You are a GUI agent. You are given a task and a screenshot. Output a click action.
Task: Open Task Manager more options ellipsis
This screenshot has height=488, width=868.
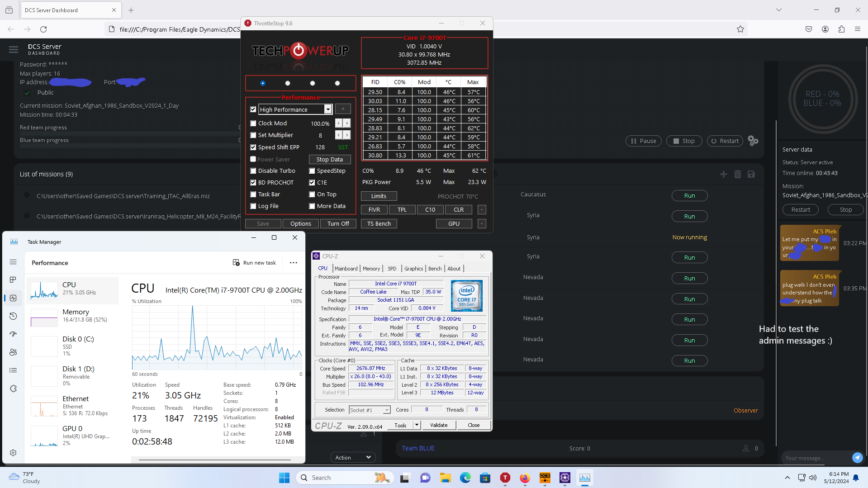[x=294, y=263]
